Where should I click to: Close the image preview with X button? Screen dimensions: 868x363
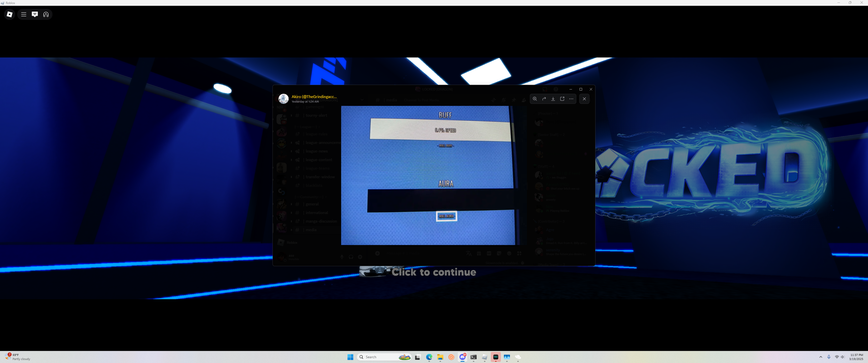click(584, 99)
